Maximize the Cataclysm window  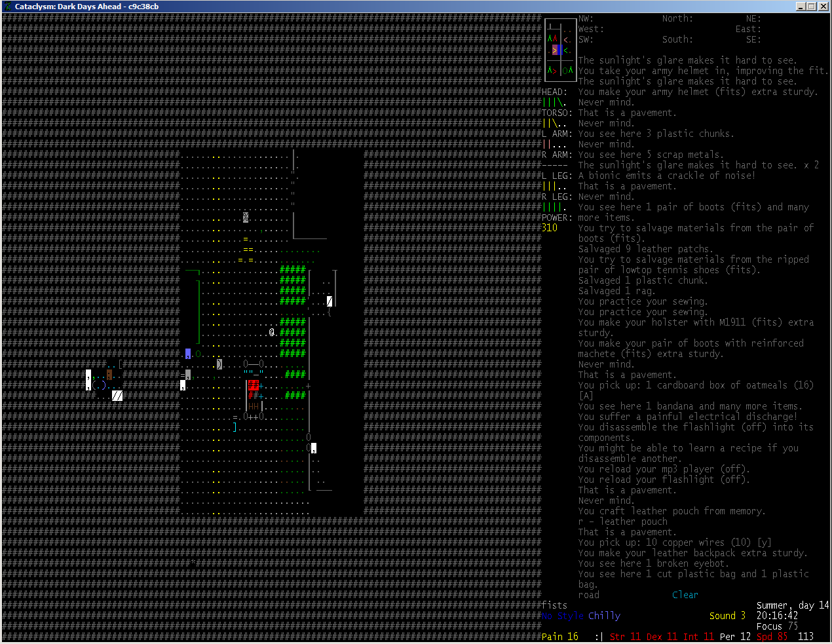[x=811, y=7]
